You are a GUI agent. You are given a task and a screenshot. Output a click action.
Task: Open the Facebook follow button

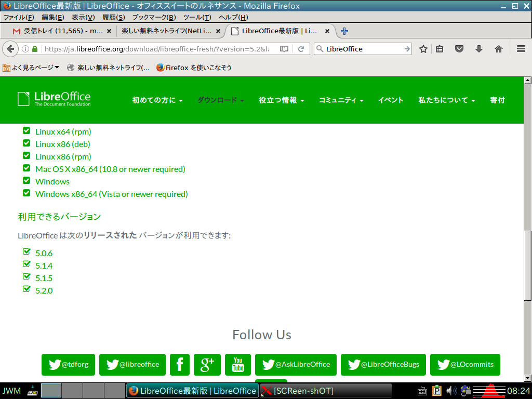179,364
